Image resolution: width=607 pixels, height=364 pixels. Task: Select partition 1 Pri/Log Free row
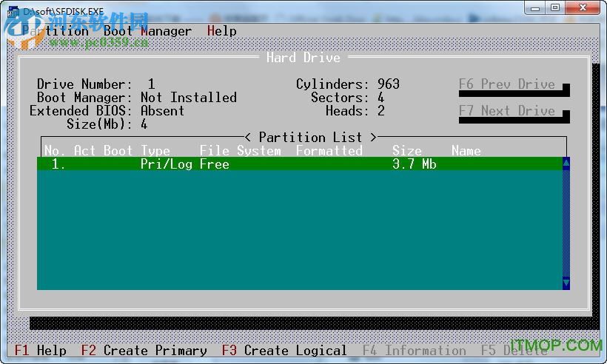click(x=300, y=164)
